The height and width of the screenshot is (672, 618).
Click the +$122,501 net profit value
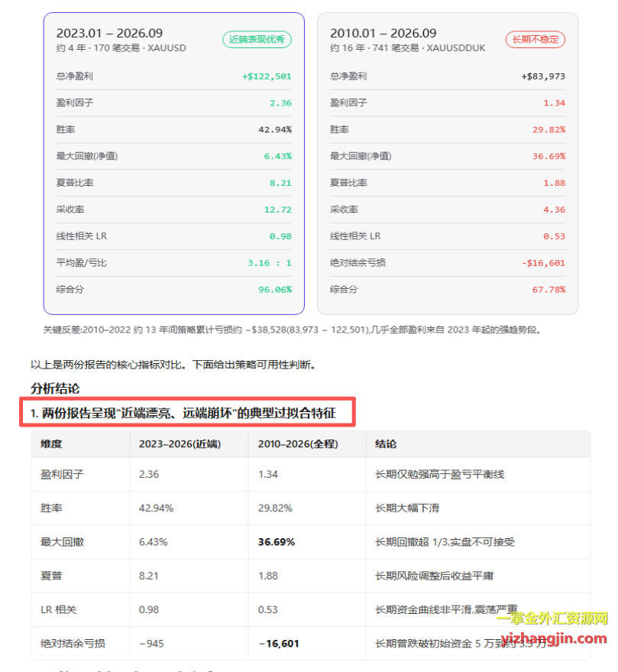267,76
